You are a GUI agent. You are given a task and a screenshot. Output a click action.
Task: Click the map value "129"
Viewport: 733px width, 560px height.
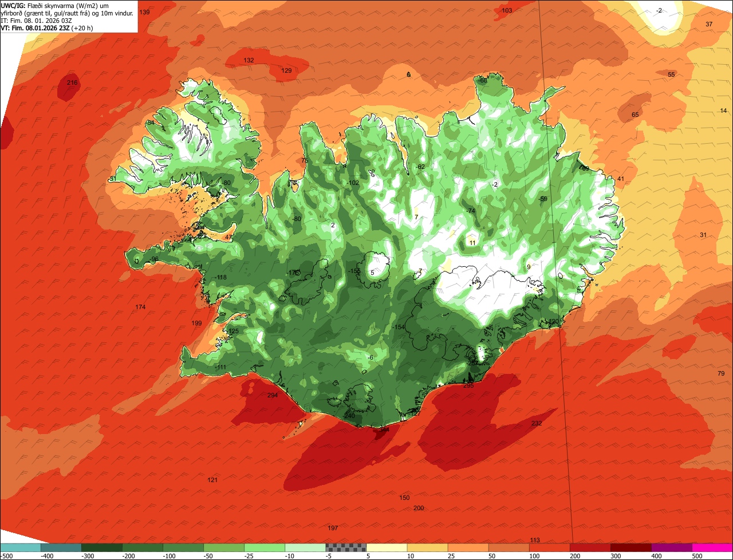[x=286, y=70]
